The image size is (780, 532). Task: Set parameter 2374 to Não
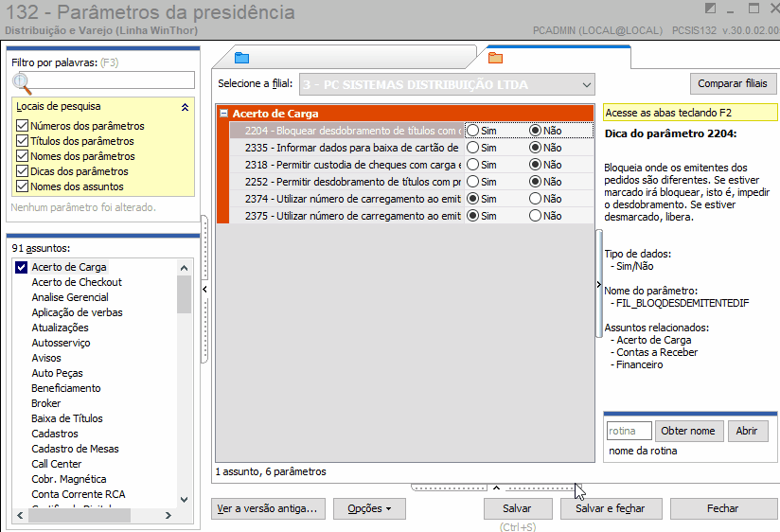tap(535, 199)
